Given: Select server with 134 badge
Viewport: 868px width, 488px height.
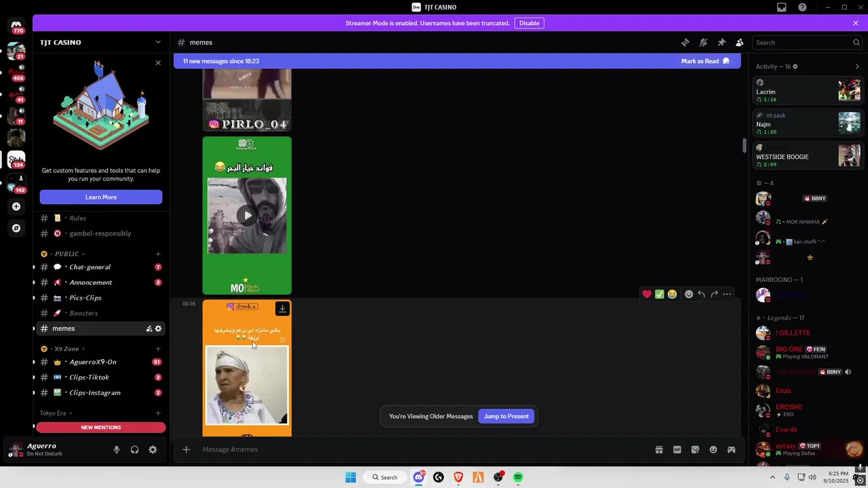Looking at the screenshot, I should point(16,159).
